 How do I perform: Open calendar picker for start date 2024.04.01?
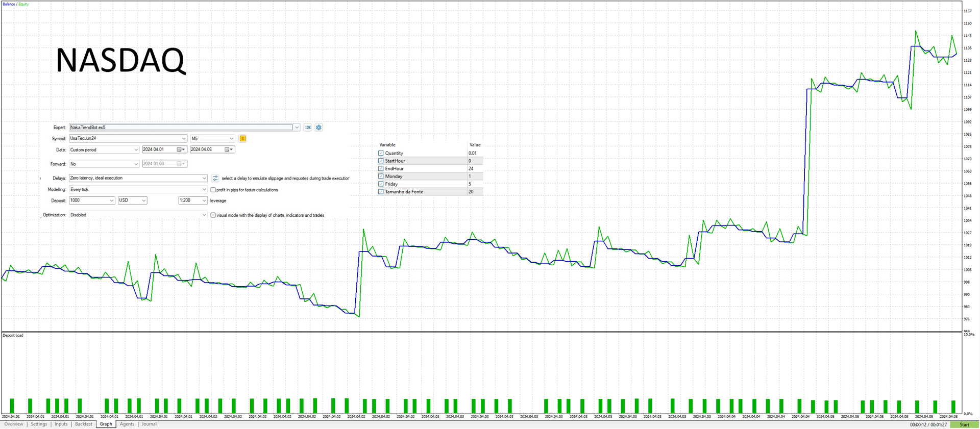pyautogui.click(x=181, y=149)
